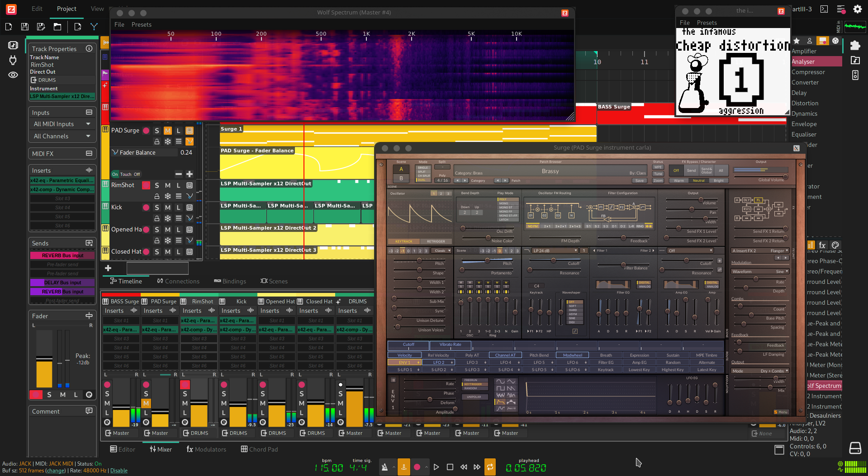Open the Dry + Combs mode dropdown
This screenshot has height=476, width=868.
[760, 371]
